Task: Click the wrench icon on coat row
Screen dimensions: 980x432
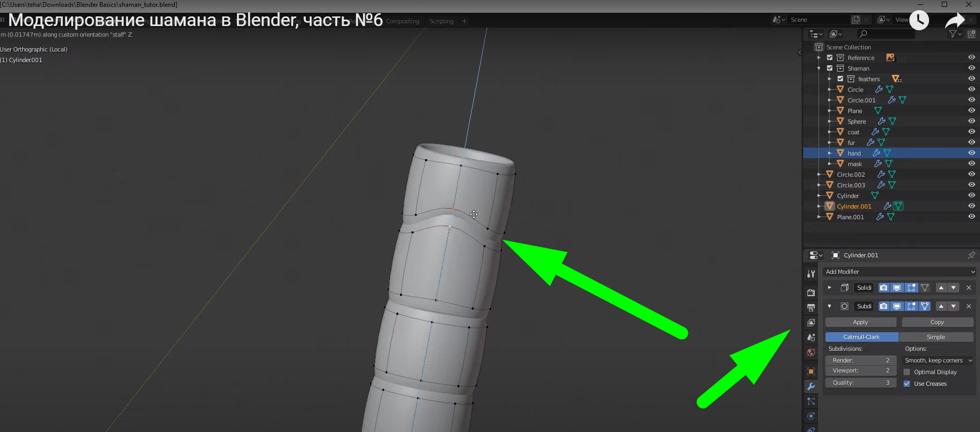Action: [x=875, y=132]
